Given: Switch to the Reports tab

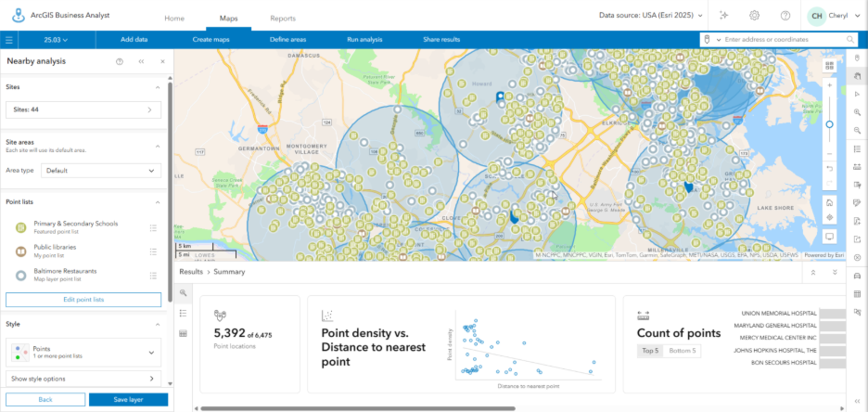Looking at the screenshot, I should [x=283, y=19].
